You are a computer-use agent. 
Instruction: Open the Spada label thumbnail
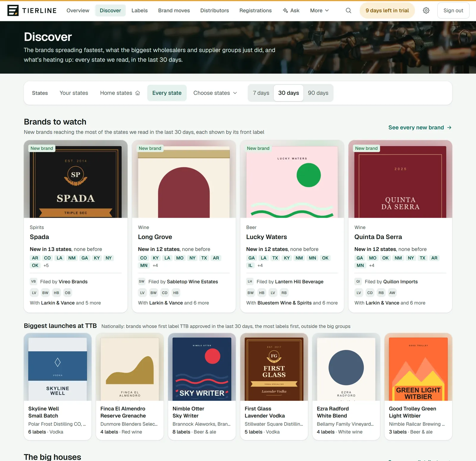(x=76, y=181)
